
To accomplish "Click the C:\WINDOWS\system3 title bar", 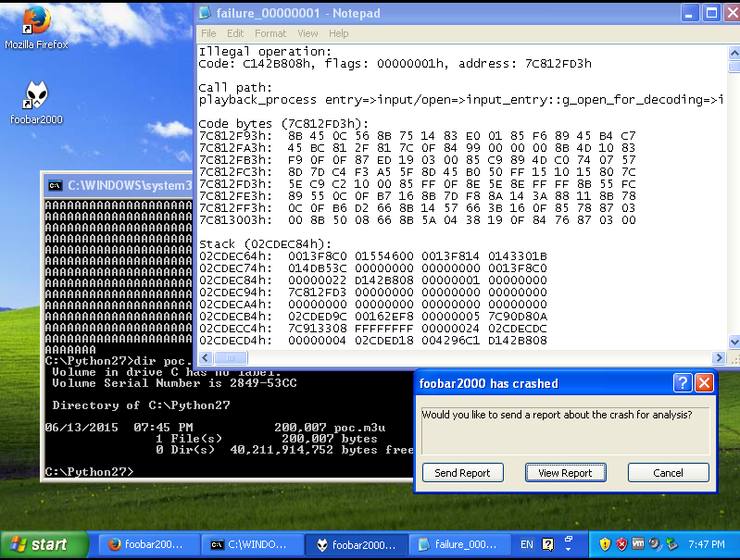I will [118, 185].
